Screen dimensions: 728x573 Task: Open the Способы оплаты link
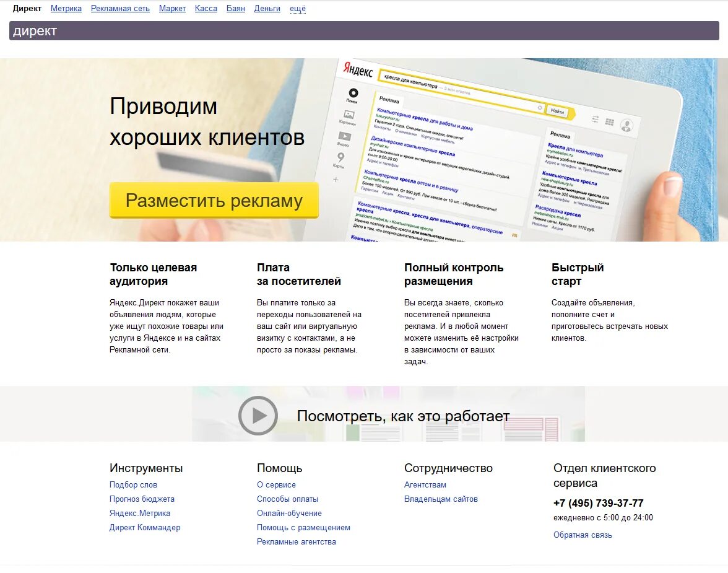pos(287,499)
